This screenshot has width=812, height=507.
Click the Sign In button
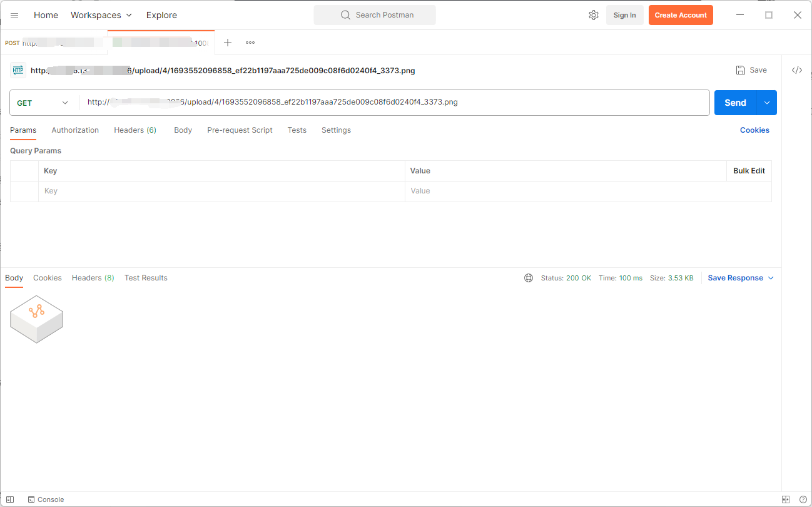[x=624, y=15]
